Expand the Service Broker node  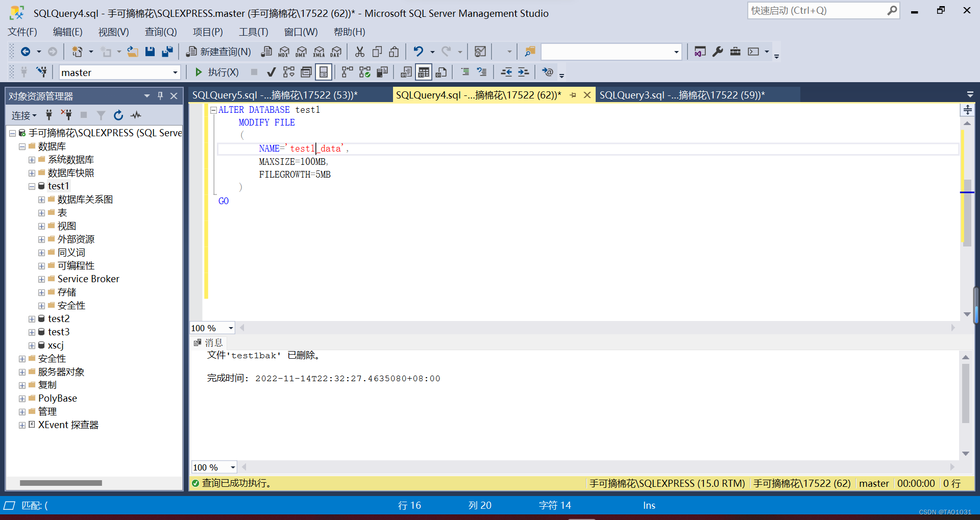(x=41, y=279)
